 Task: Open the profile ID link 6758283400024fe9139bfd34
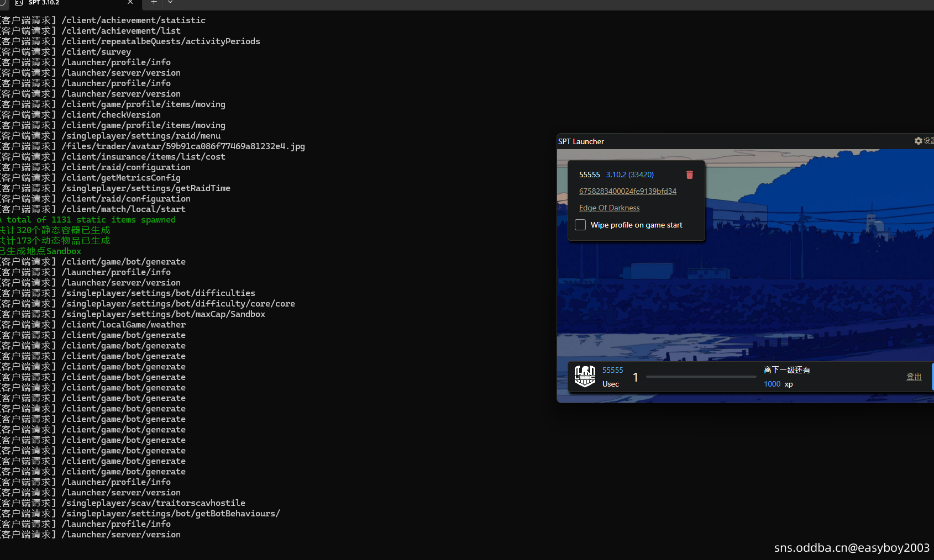[627, 191]
